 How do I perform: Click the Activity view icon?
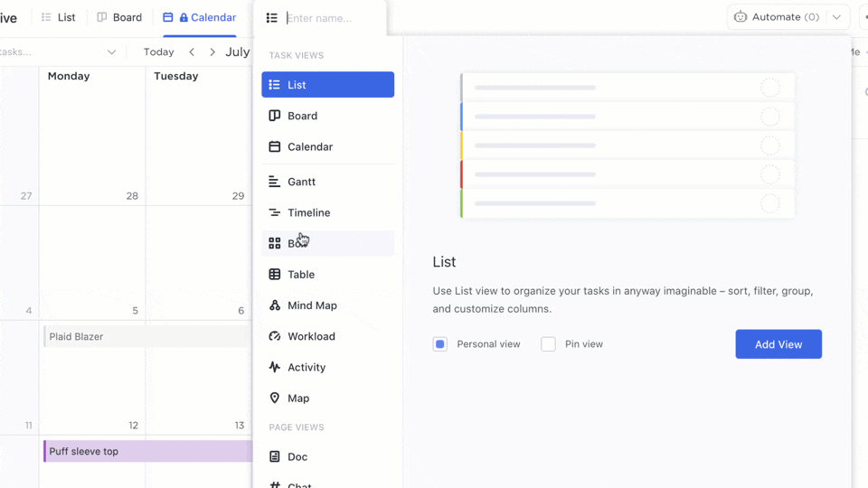275,367
